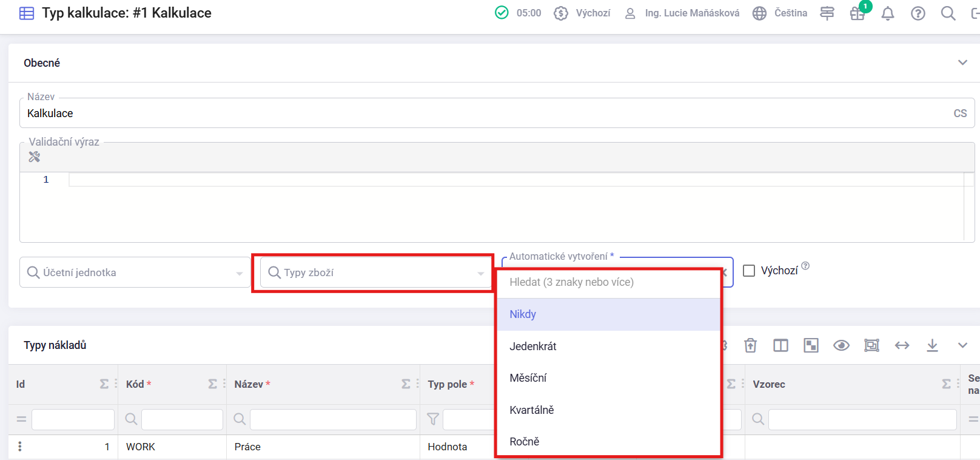Click the columns layout icon
The width and height of the screenshot is (980, 460).
pyautogui.click(x=780, y=345)
